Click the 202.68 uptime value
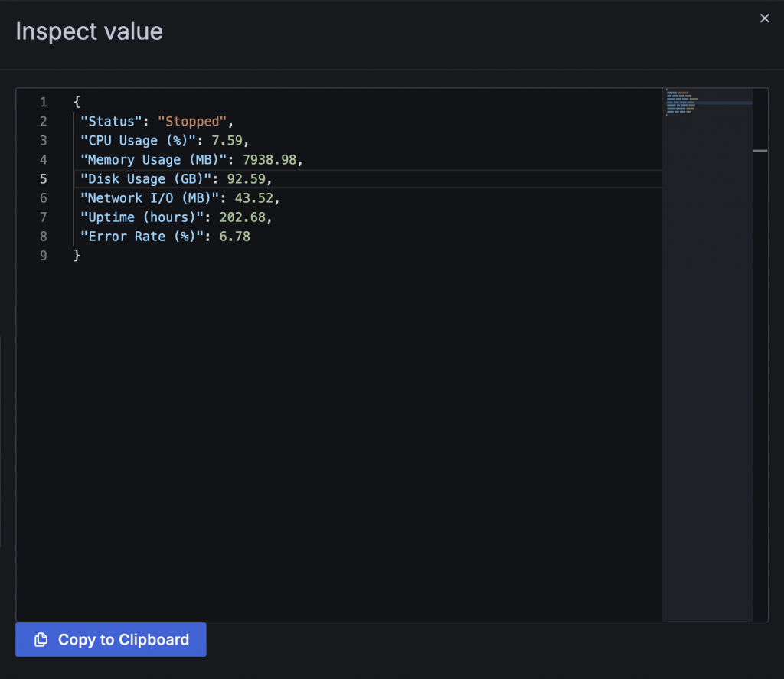Viewport: 784px width, 679px height. pos(246,217)
